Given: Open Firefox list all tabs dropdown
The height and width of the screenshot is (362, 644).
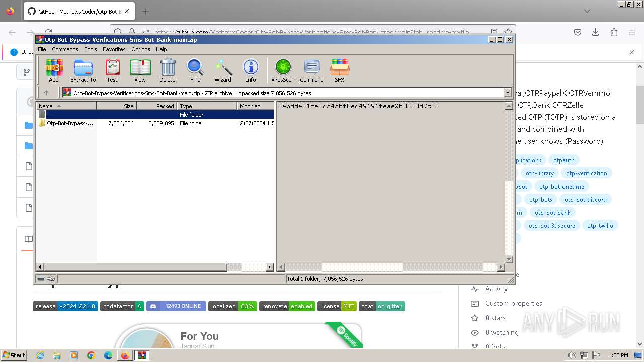Looking at the screenshot, I should (x=587, y=11).
